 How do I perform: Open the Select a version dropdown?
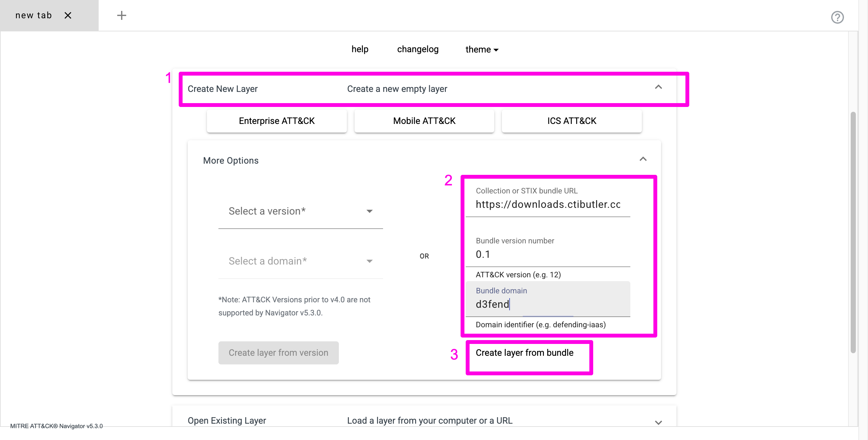[x=300, y=211]
